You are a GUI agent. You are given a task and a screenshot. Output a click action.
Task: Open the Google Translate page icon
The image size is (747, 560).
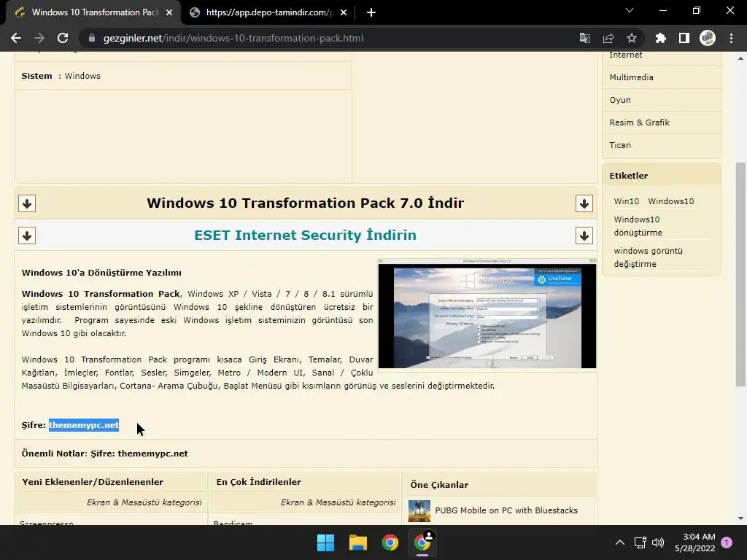(x=584, y=38)
